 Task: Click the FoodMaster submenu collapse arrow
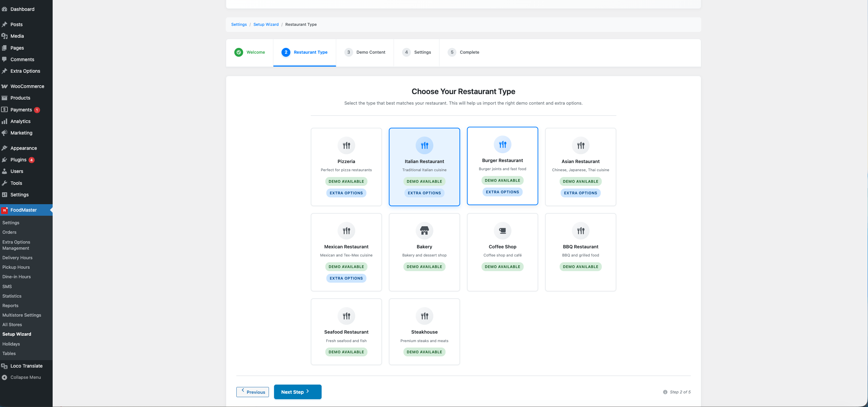(51, 210)
